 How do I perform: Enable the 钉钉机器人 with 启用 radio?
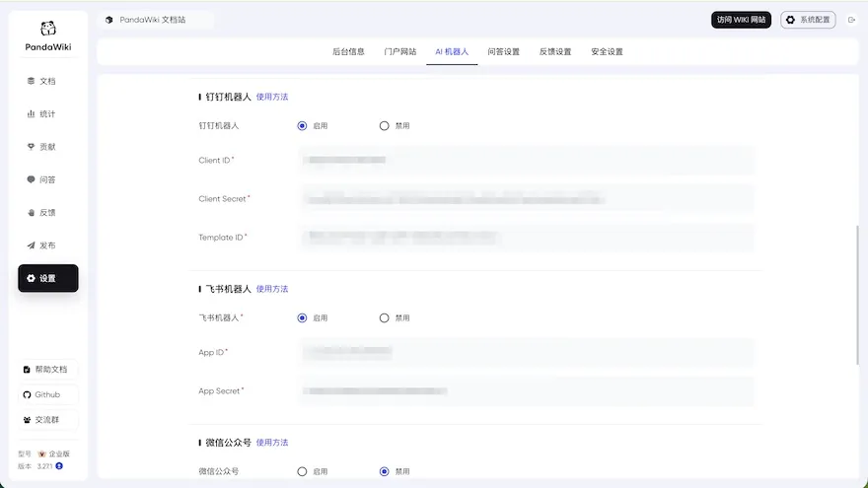[302, 126]
